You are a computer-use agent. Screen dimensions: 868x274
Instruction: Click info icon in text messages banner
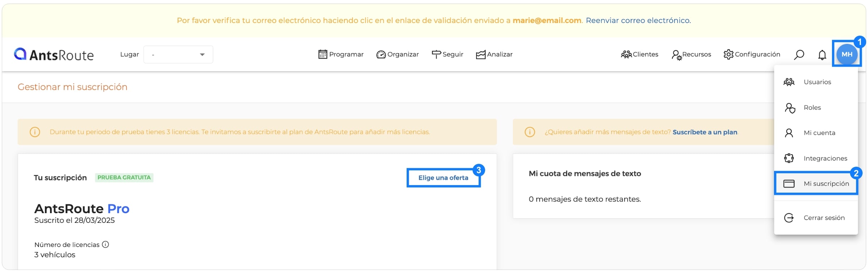coord(530,132)
